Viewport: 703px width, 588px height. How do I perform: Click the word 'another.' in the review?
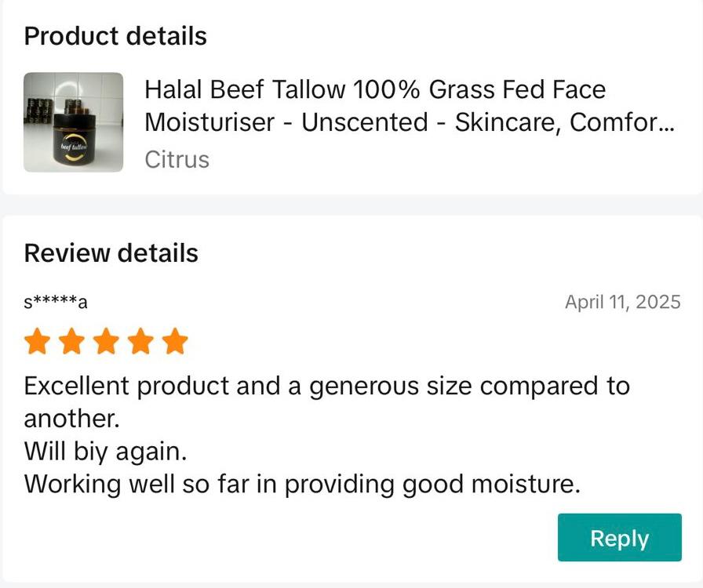(x=71, y=419)
